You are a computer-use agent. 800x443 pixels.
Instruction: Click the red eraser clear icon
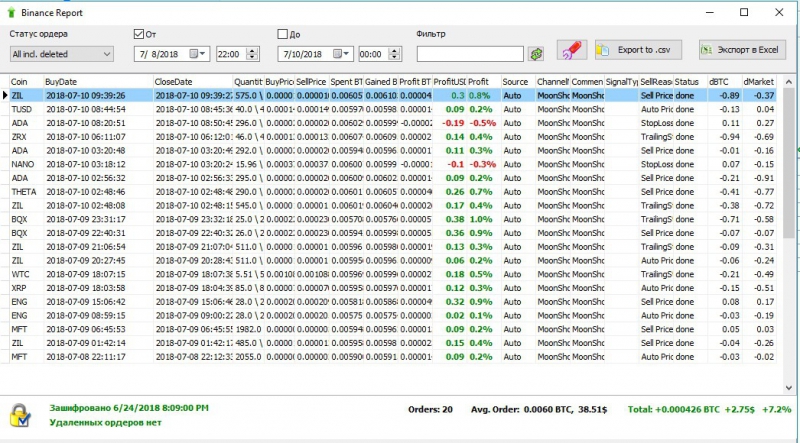(x=570, y=50)
